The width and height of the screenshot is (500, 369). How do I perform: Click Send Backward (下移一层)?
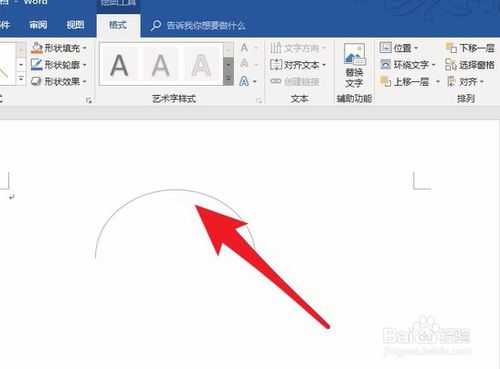[x=470, y=48]
